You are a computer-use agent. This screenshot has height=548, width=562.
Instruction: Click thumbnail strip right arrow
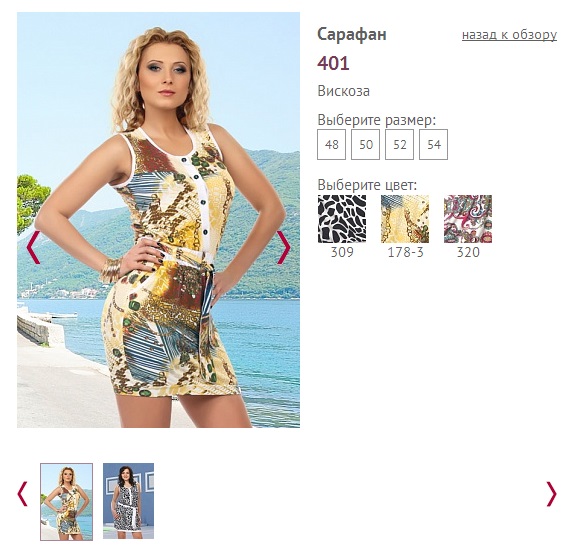point(551,494)
